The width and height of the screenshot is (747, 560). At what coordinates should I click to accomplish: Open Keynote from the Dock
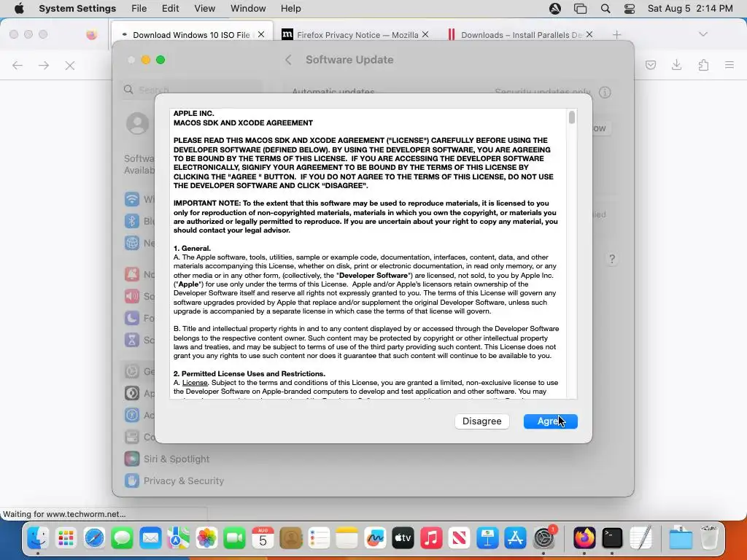coord(487,538)
